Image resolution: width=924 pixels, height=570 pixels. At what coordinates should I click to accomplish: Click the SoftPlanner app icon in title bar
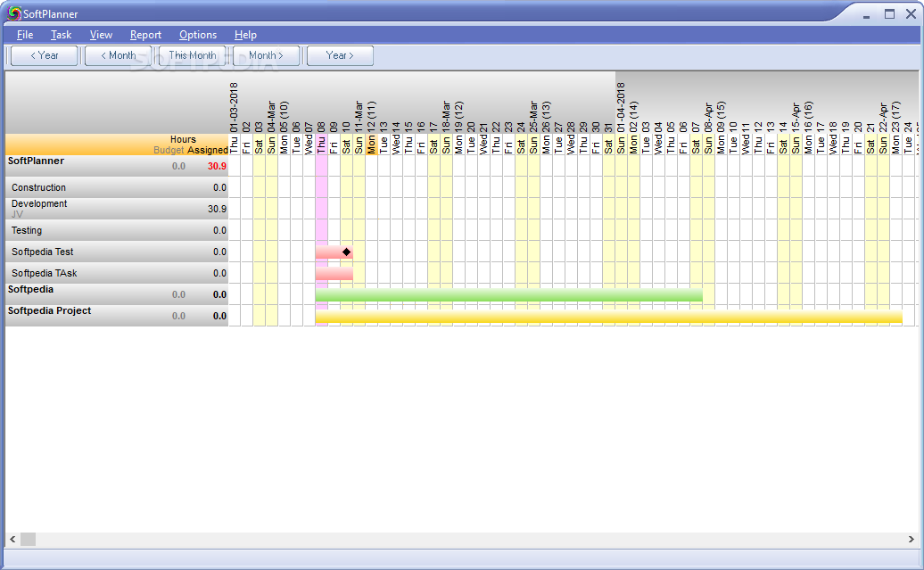14,13
